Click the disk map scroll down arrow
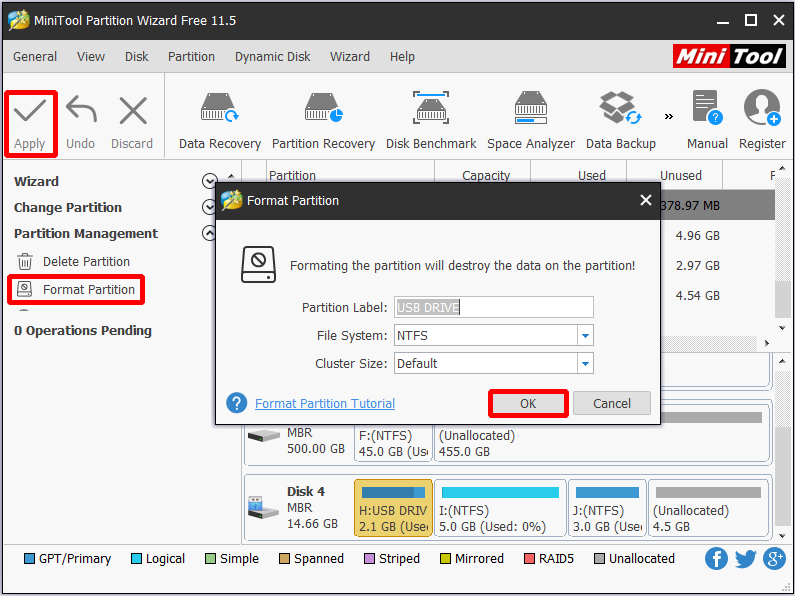The width and height of the screenshot is (795, 596). click(x=782, y=536)
